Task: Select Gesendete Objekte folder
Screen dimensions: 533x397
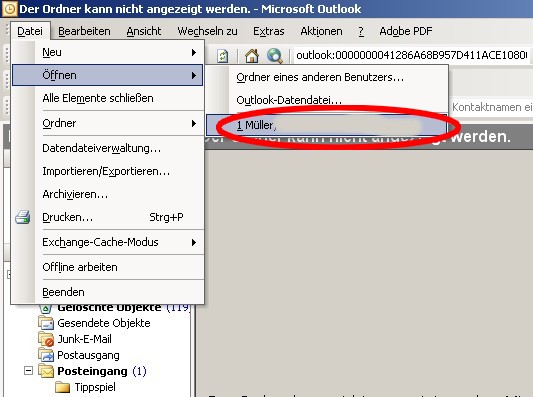Action: 104,323
